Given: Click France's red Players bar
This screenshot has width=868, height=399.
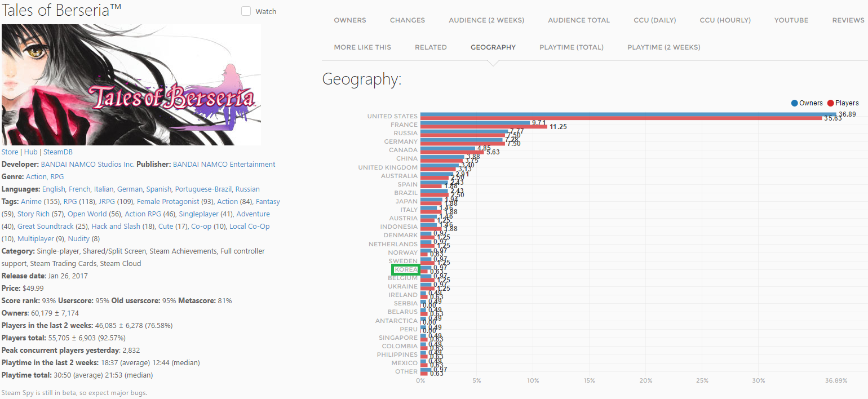Looking at the screenshot, I should [484, 127].
